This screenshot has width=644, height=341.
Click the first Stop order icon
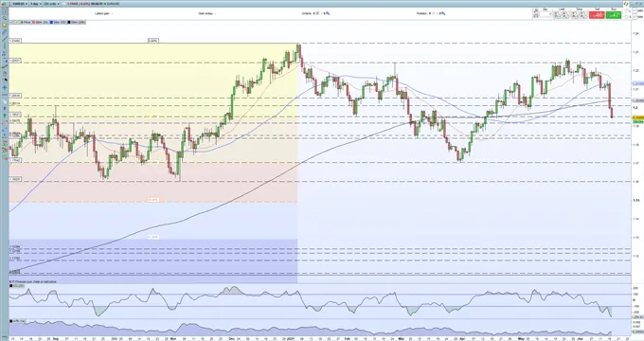pyautogui.click(x=575, y=15)
